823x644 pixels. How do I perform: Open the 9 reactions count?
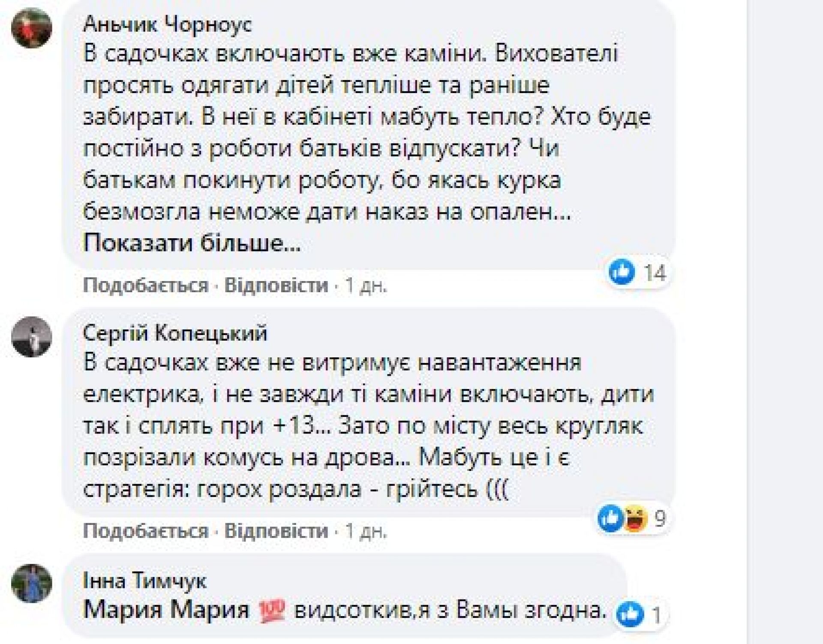660,519
